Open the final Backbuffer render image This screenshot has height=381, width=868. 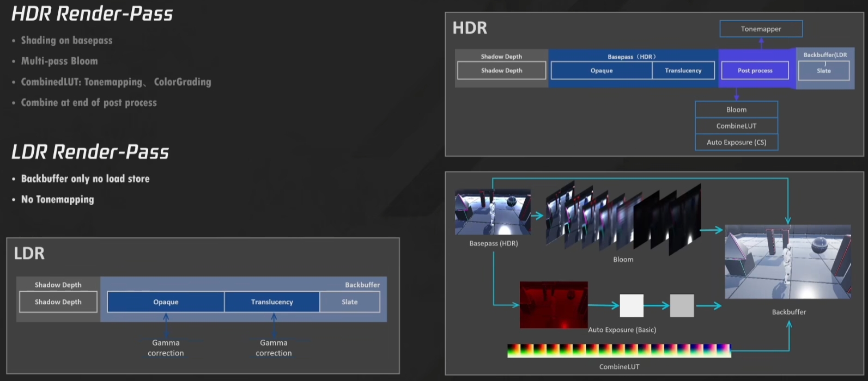coord(788,262)
